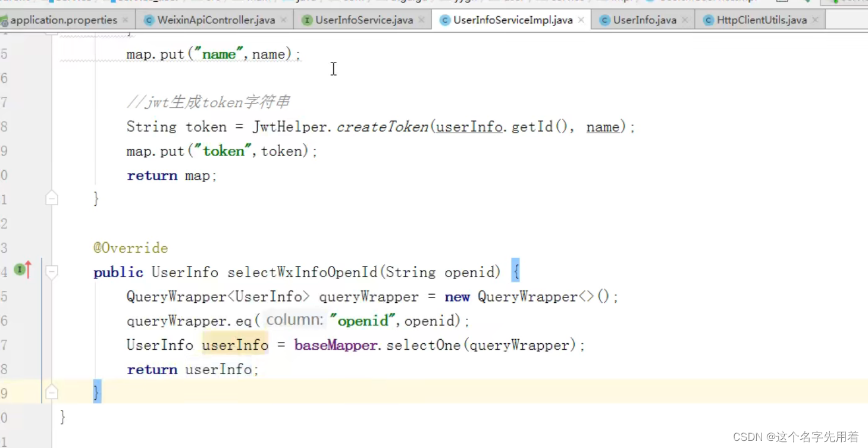Close the UserInfoServiceImpl.java tab
868x448 pixels.
581,20
